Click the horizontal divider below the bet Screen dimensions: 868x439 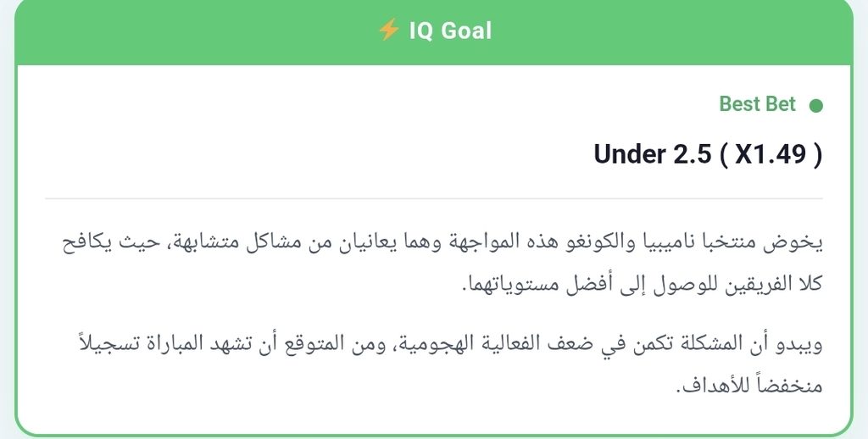tap(433, 198)
